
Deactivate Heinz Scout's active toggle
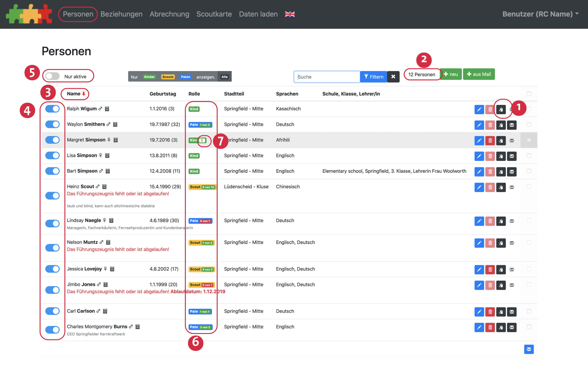point(52,196)
